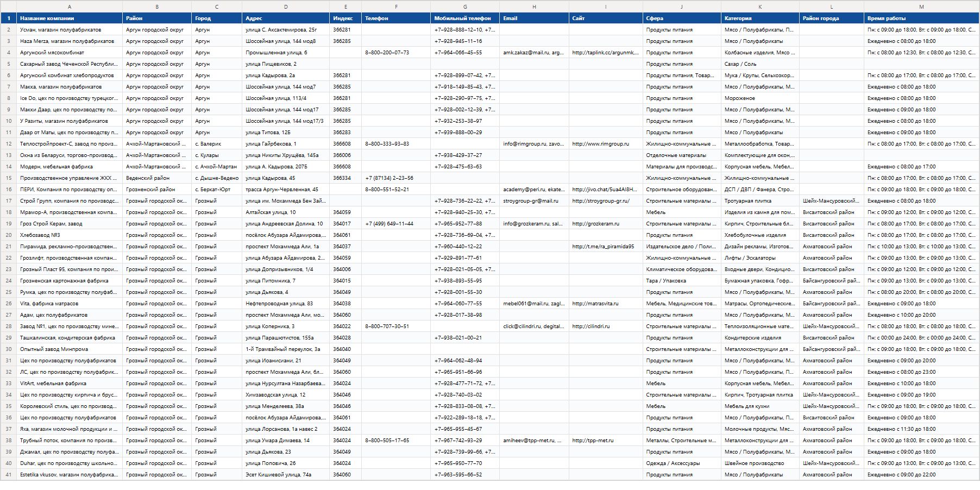Select the "Мебель для кухни" category cell

tap(760, 406)
